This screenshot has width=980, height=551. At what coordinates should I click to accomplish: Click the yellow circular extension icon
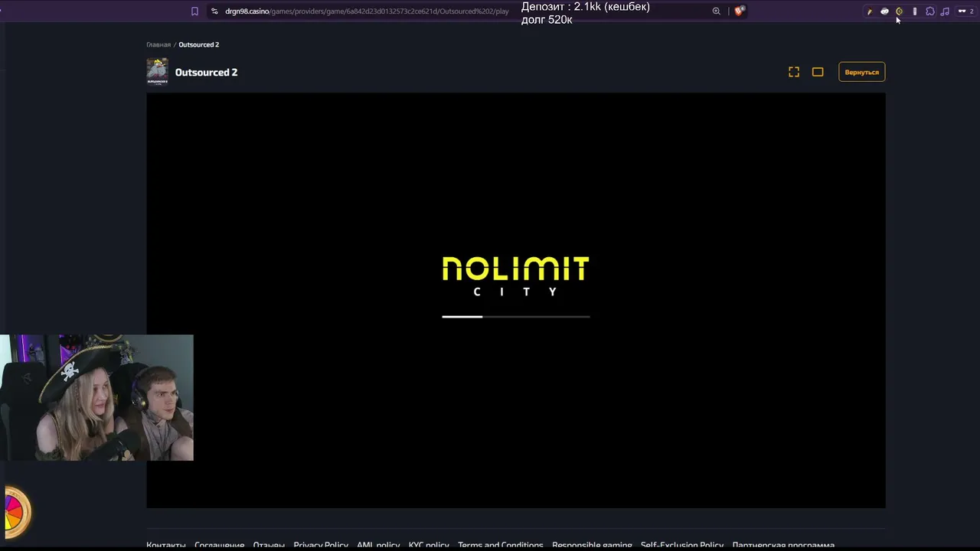point(900,11)
